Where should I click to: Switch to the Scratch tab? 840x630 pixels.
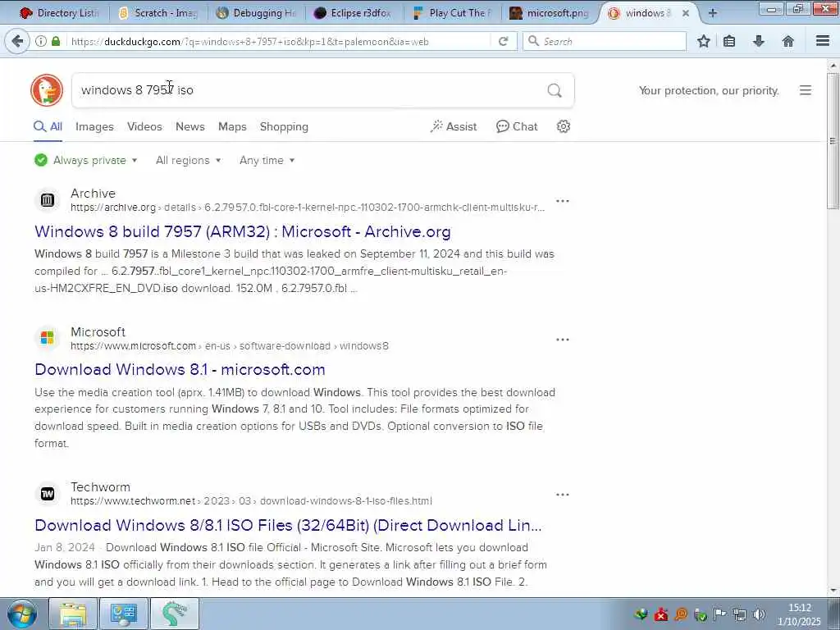coord(158,13)
